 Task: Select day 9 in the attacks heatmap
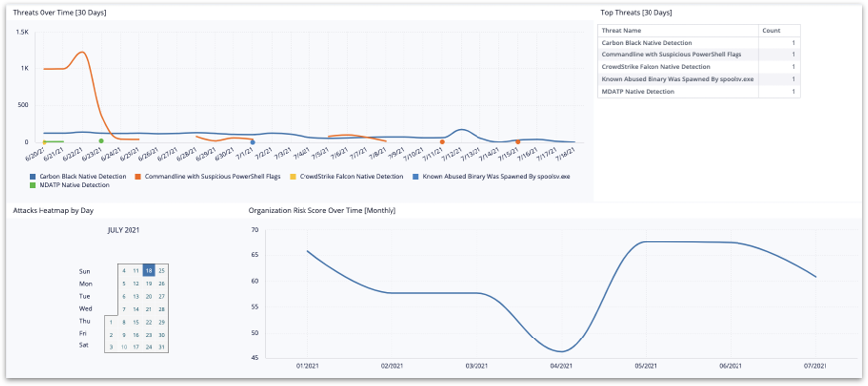[124, 335]
